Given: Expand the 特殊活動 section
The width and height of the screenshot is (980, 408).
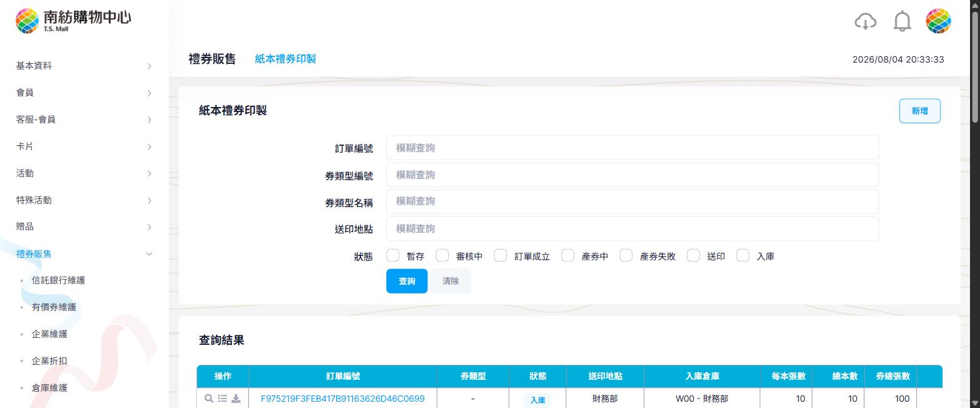Looking at the screenshot, I should tap(84, 200).
